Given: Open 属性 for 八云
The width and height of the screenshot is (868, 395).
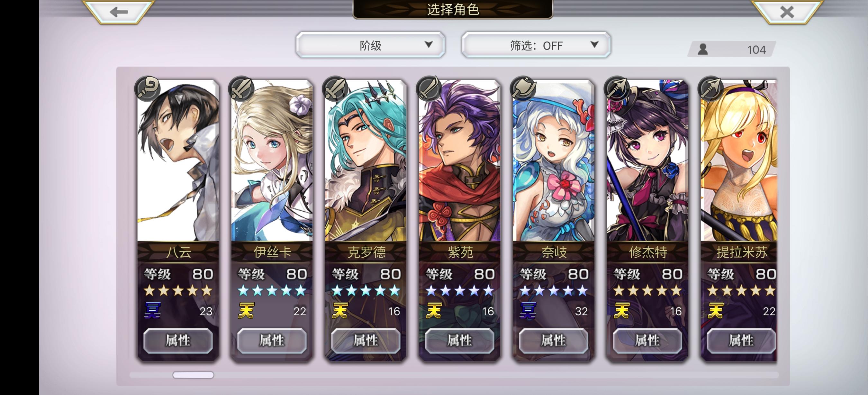Looking at the screenshot, I should click(178, 340).
